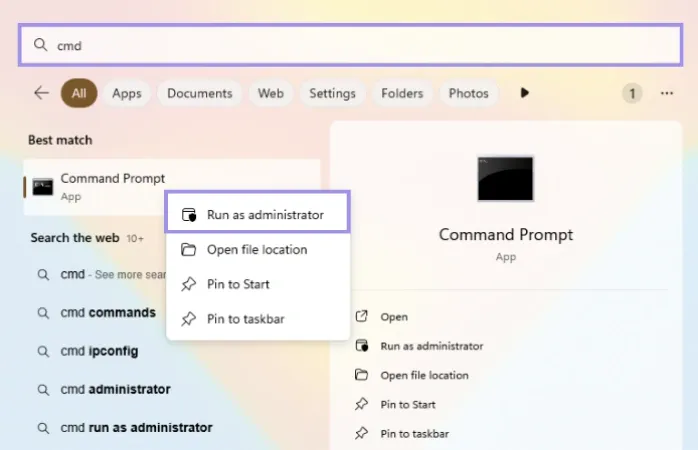Click the cmd search input field

coord(350,45)
